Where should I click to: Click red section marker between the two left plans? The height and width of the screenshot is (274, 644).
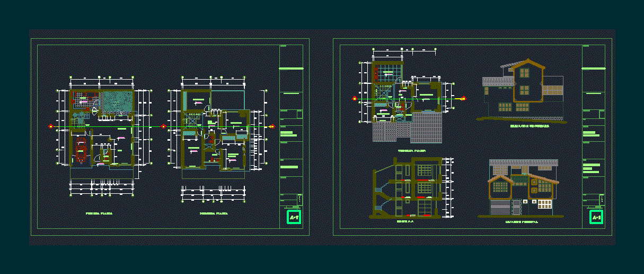163,126
